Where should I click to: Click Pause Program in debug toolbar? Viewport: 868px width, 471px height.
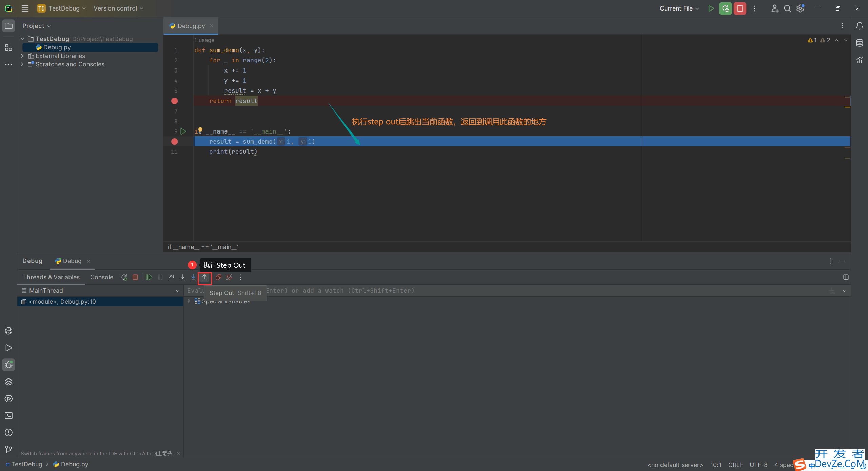tap(160, 277)
